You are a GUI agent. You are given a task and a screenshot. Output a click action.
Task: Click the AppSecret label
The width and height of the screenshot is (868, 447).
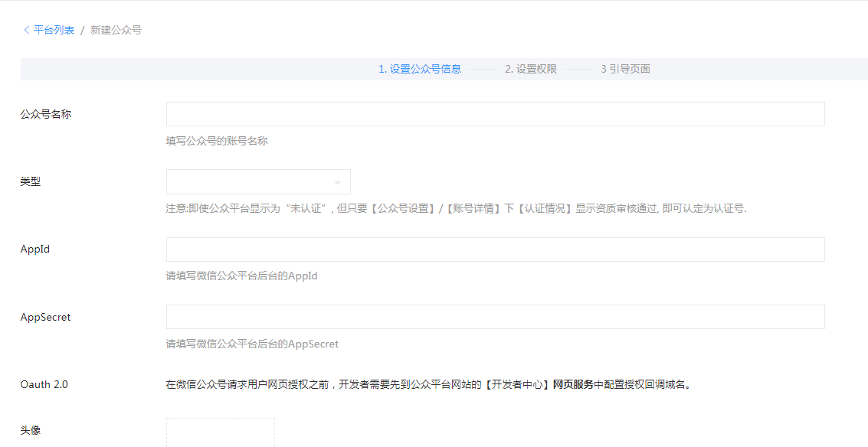(x=45, y=318)
